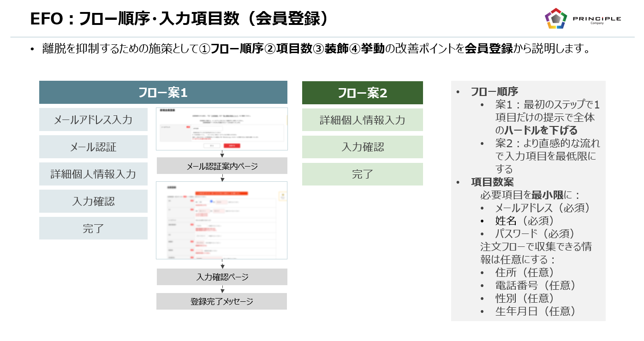644x341 pixels.
Task: Click the 姓名（必須） bullet
Action: [x=525, y=221]
